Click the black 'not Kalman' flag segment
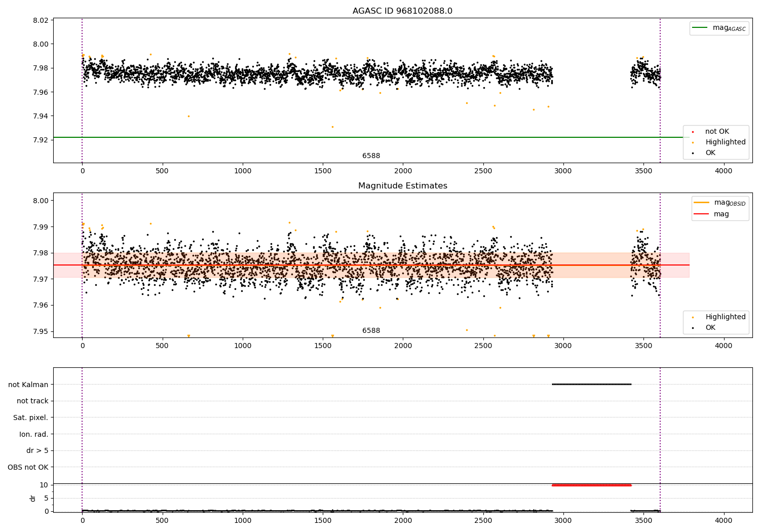The width and height of the screenshot is (760, 532). click(x=592, y=384)
